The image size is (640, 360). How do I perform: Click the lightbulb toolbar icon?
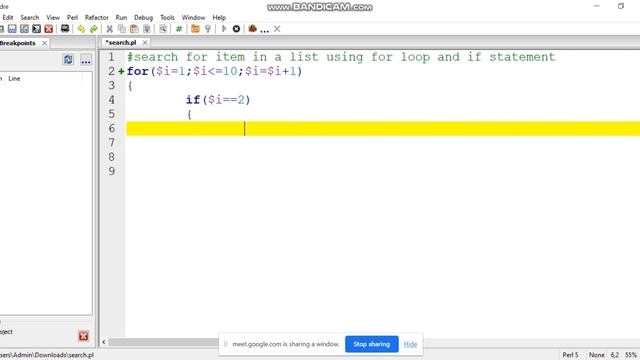tap(208, 29)
